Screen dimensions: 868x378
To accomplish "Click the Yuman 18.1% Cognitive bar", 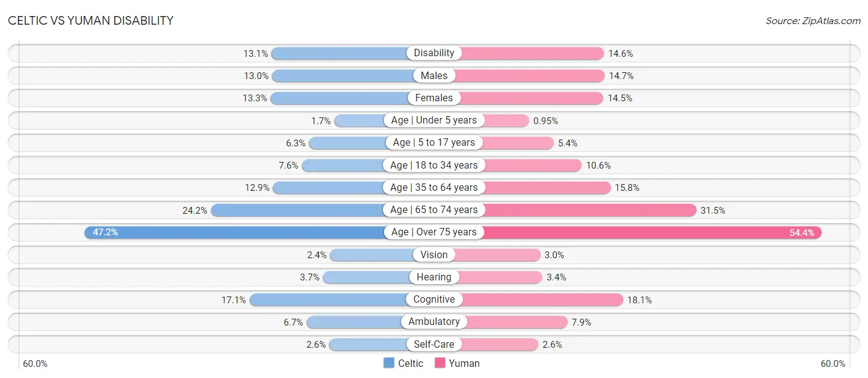I will coord(542,300).
